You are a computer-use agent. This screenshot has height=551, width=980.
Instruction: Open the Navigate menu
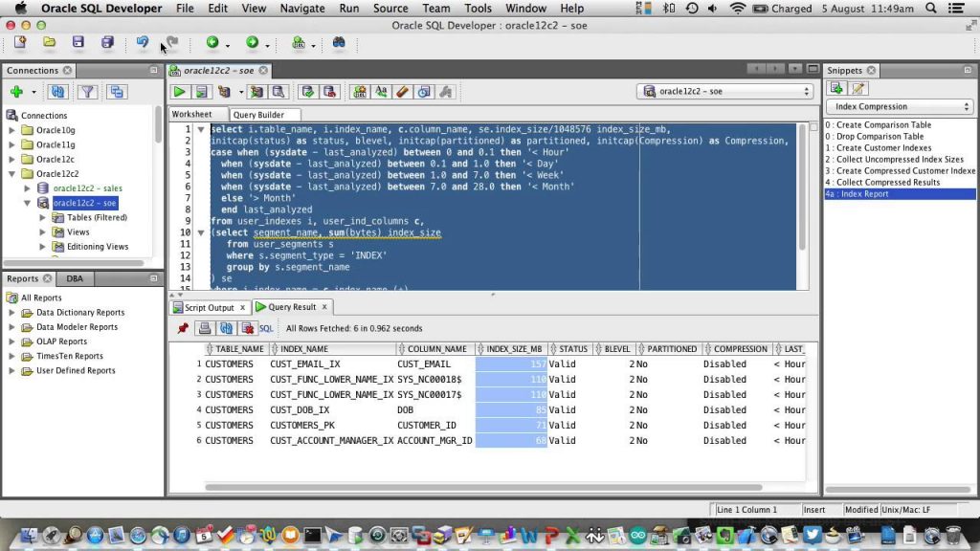pos(301,8)
